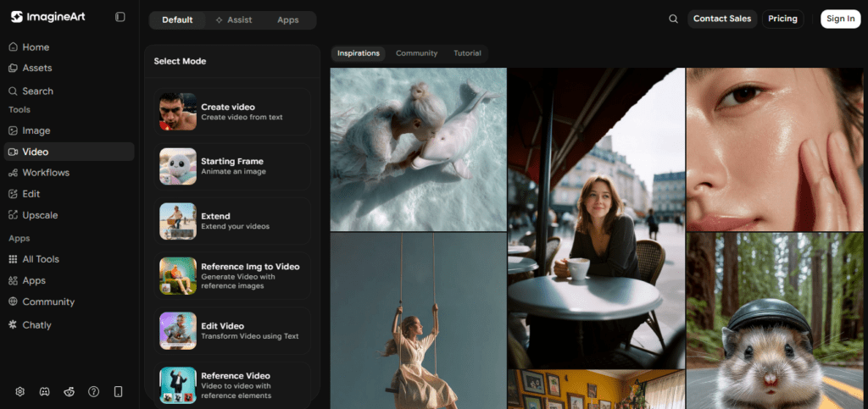This screenshot has height=409, width=868.
Task: Choose the Edit Video mode
Action: point(232,330)
